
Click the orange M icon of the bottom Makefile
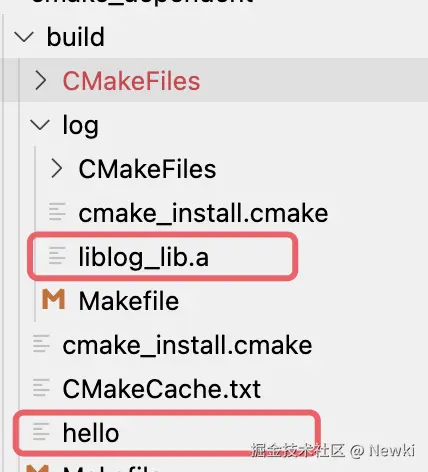tap(37, 468)
